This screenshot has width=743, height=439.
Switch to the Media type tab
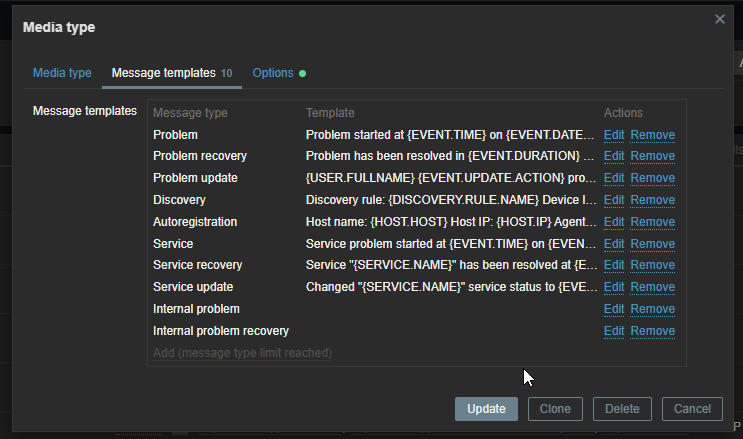[x=62, y=73]
